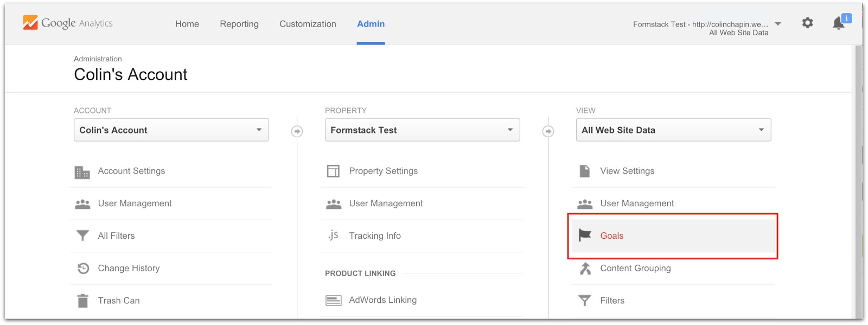Click the Trash Can icon
This screenshot has width=868, height=325.
tap(82, 301)
